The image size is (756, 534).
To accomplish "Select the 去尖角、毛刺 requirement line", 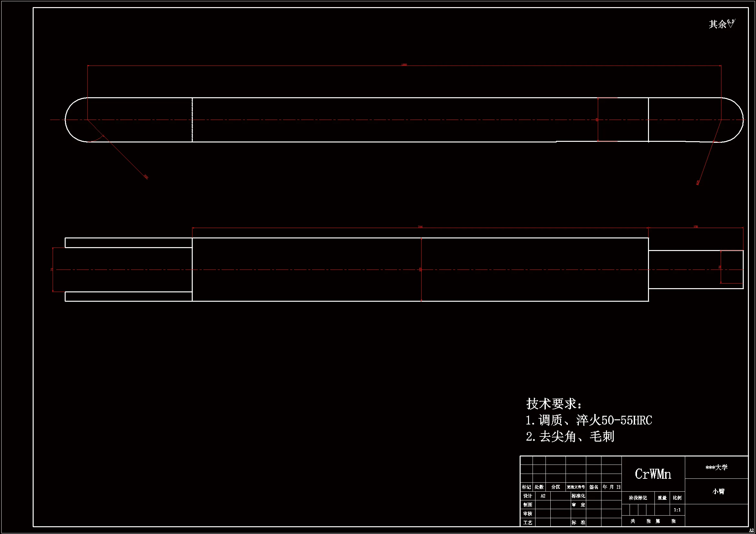I will [x=570, y=437].
